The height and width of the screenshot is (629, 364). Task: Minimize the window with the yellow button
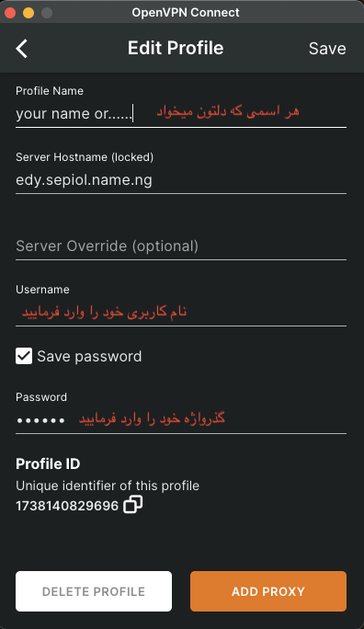pyautogui.click(x=28, y=13)
